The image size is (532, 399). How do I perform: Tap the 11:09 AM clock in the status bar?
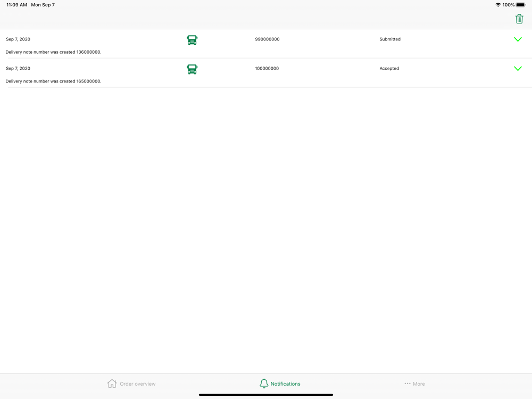16,5
